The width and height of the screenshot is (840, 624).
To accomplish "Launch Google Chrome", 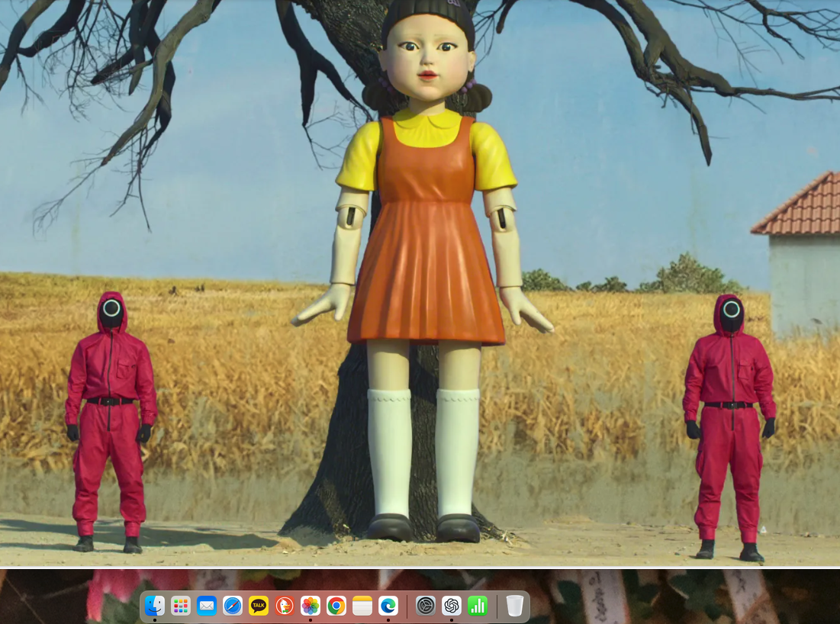I will tap(336, 606).
